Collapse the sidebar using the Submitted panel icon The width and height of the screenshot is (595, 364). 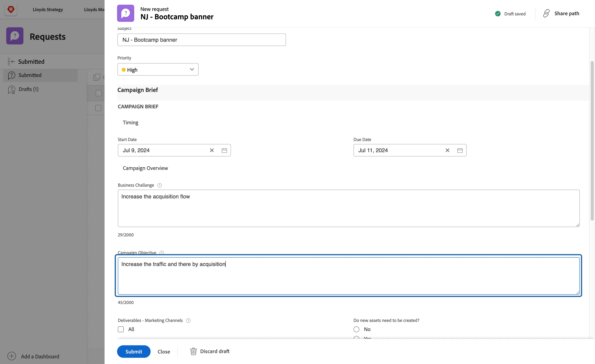coord(11,62)
